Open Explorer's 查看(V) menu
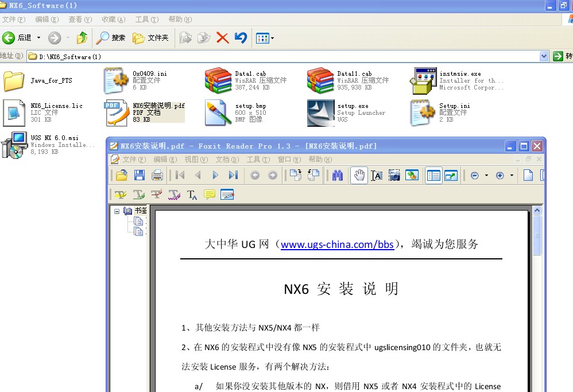 pos(80,20)
